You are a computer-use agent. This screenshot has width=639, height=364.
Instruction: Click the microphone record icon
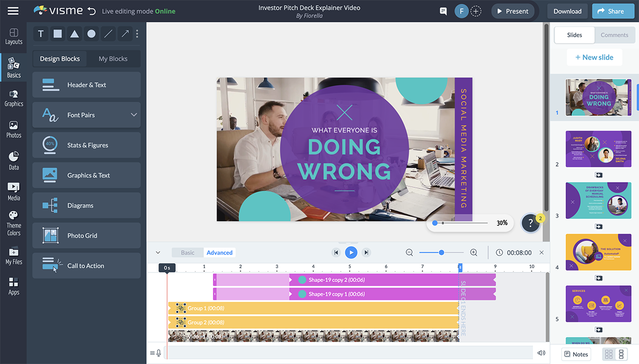159,353
